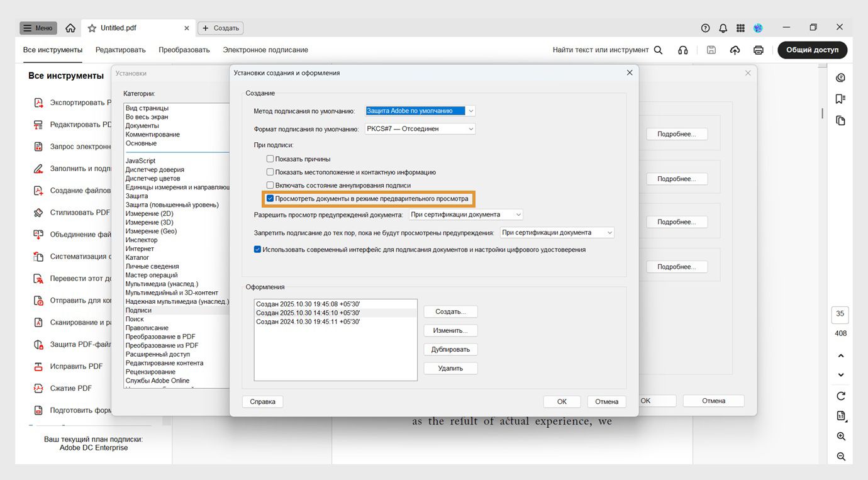The height and width of the screenshot is (480, 868).
Task: Click the search magnifier icon
Action: click(x=658, y=50)
